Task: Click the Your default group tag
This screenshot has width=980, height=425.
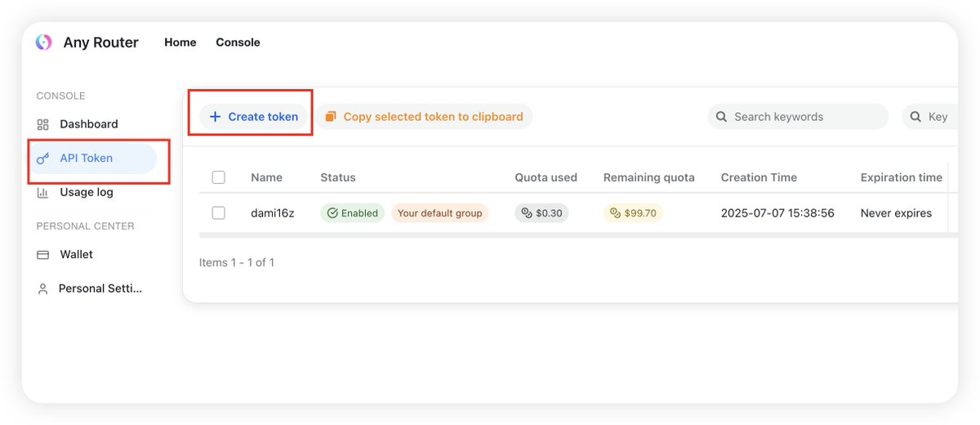Action: click(x=439, y=213)
